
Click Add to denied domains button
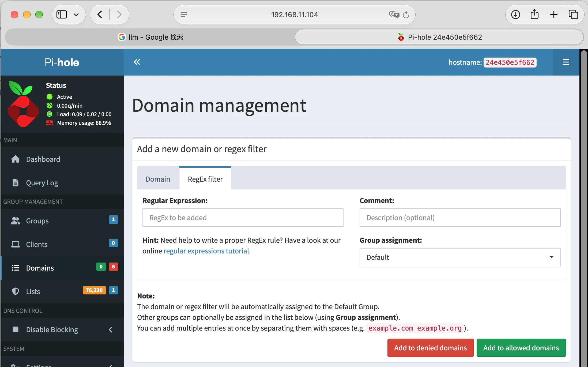(431, 348)
